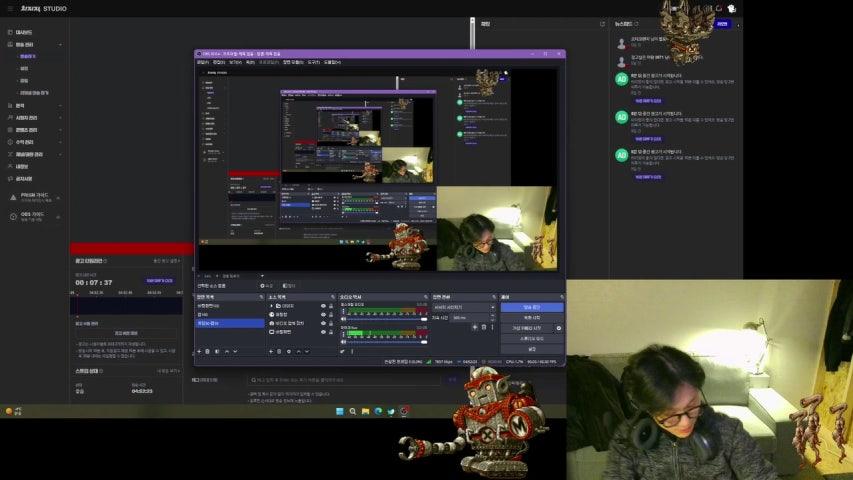Viewport: 853px width, 480px height.
Task: Expand the viewer management sidebar section
Action: (60, 118)
